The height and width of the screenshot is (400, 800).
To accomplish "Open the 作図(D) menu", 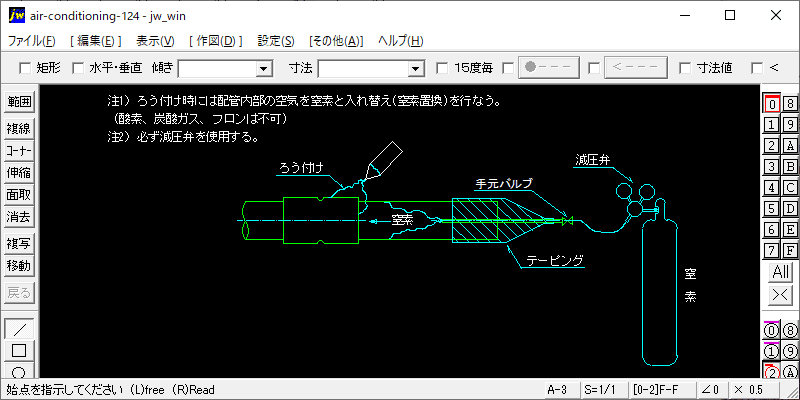I will 215,41.
